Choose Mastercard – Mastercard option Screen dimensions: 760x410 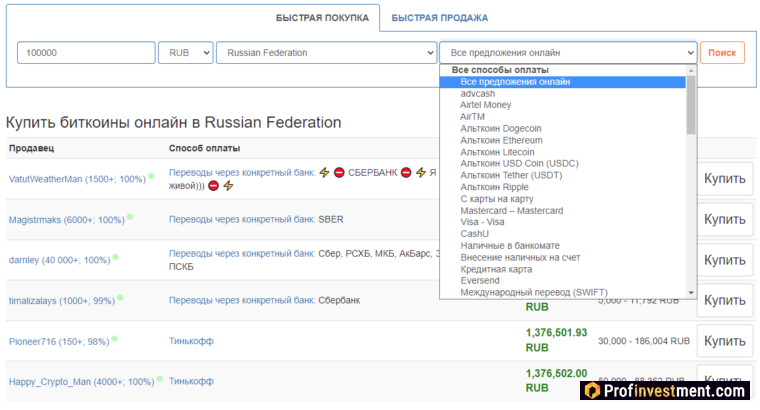pyautogui.click(x=511, y=210)
